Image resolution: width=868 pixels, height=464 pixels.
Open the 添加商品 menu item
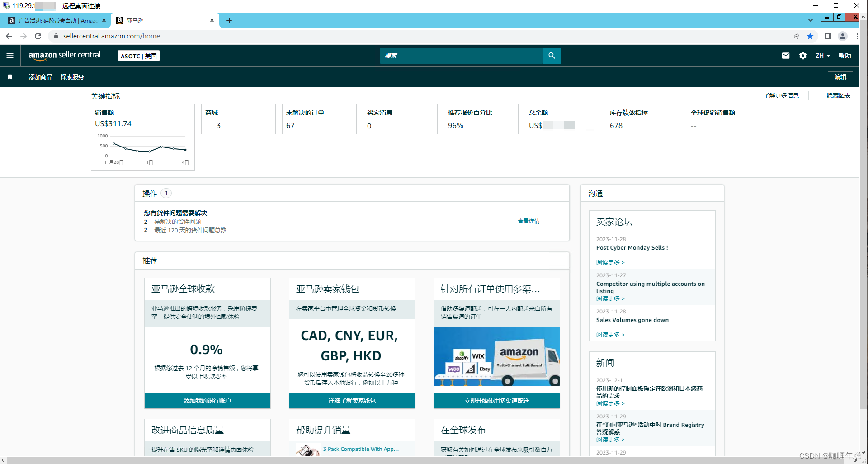pyautogui.click(x=41, y=77)
